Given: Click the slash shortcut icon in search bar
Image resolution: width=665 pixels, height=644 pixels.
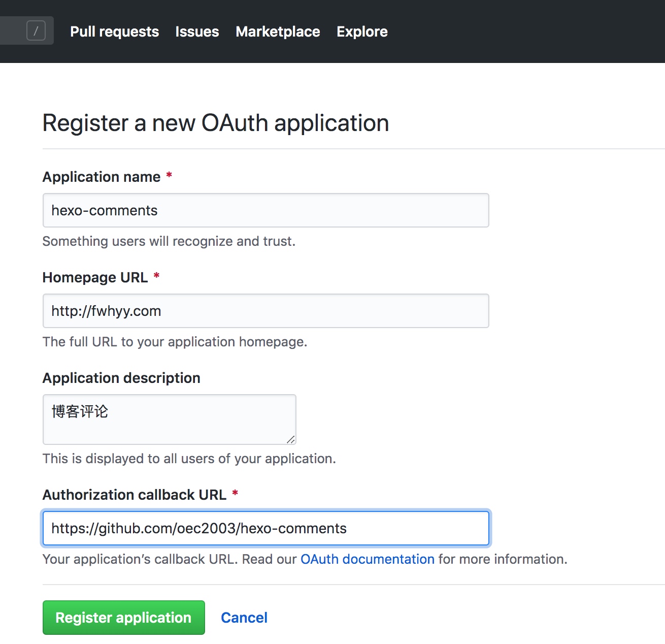Looking at the screenshot, I should (x=36, y=31).
